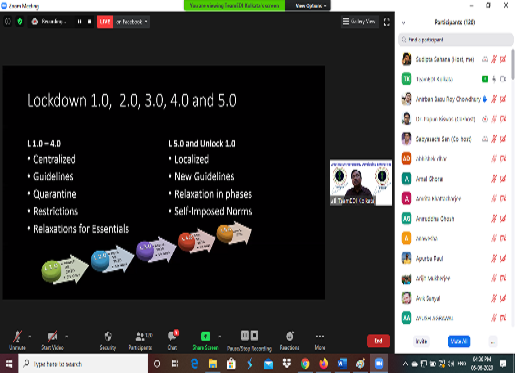515x373 pixels.
Task: Open the Chat icon in toolbar
Action: click(x=172, y=336)
